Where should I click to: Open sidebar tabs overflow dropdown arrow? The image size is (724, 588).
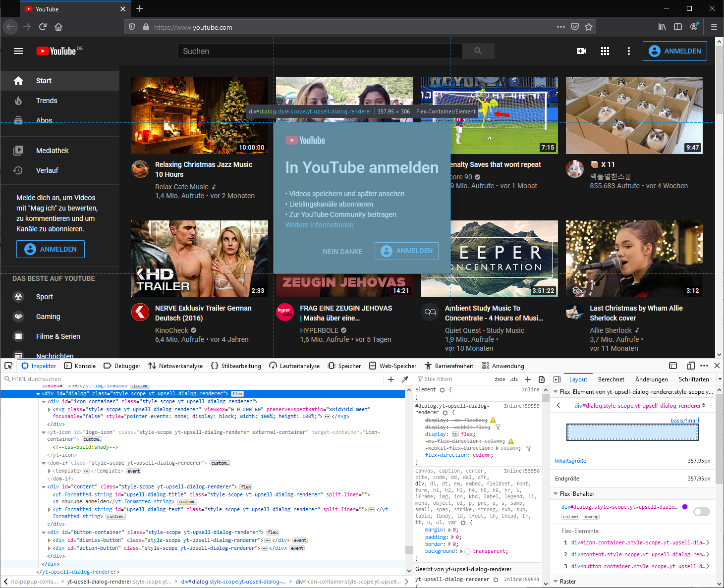[720, 379]
